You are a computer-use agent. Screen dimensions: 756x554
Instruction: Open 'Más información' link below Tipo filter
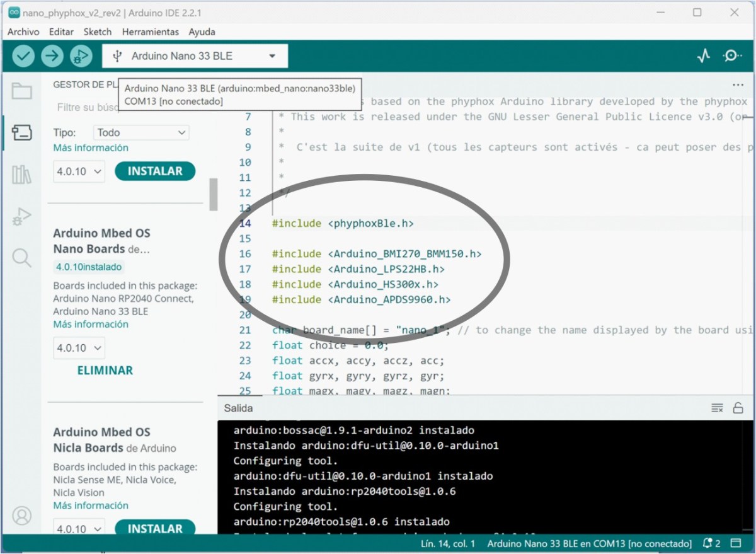[91, 147]
